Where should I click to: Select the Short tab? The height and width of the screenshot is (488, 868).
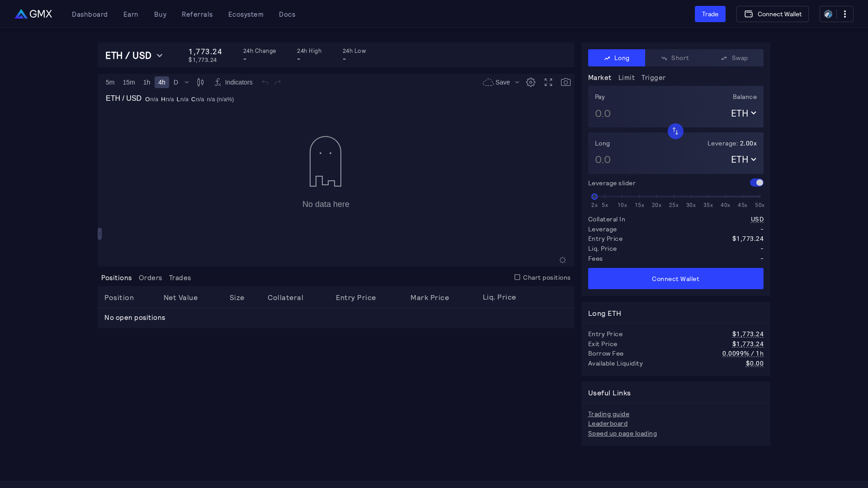(x=675, y=58)
